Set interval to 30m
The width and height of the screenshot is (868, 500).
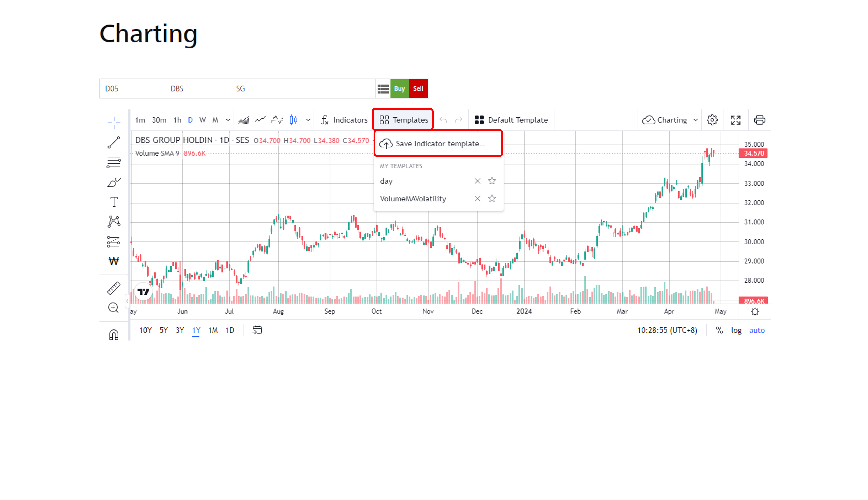point(159,120)
